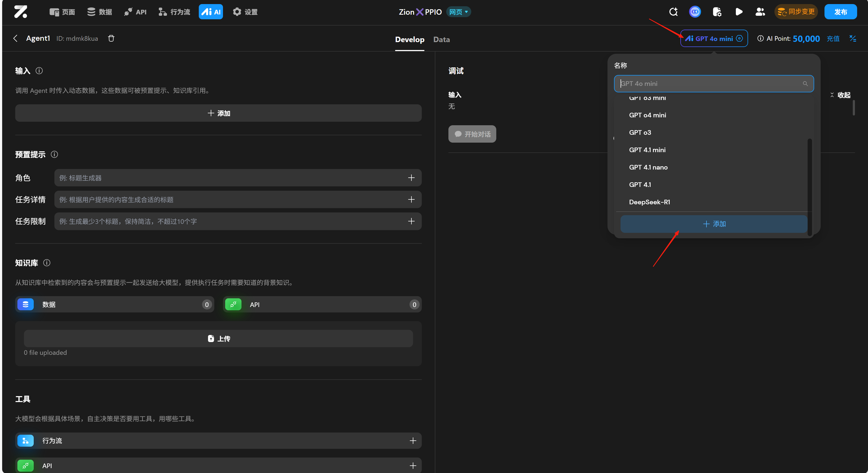Click the Zion logo icon
The height and width of the screenshot is (473, 868).
pos(21,12)
